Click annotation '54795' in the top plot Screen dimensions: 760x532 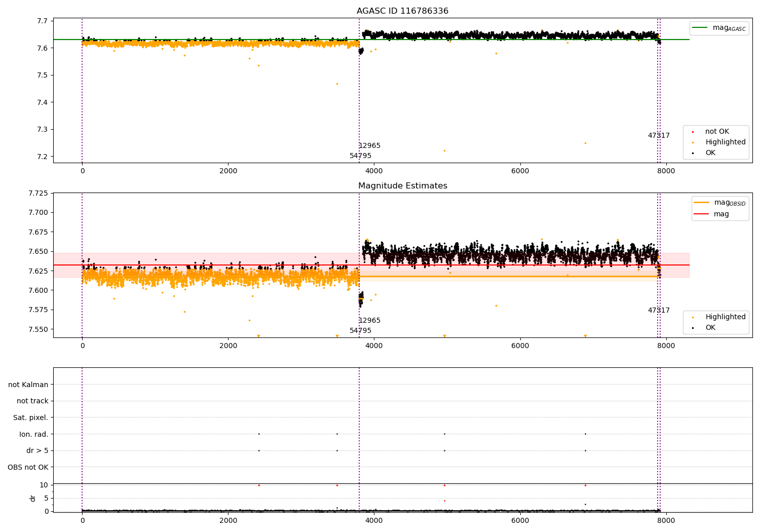[x=360, y=156]
